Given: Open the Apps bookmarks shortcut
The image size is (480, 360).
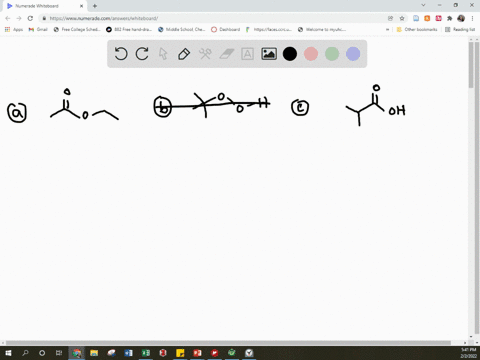Looking at the screenshot, I should point(14,29).
